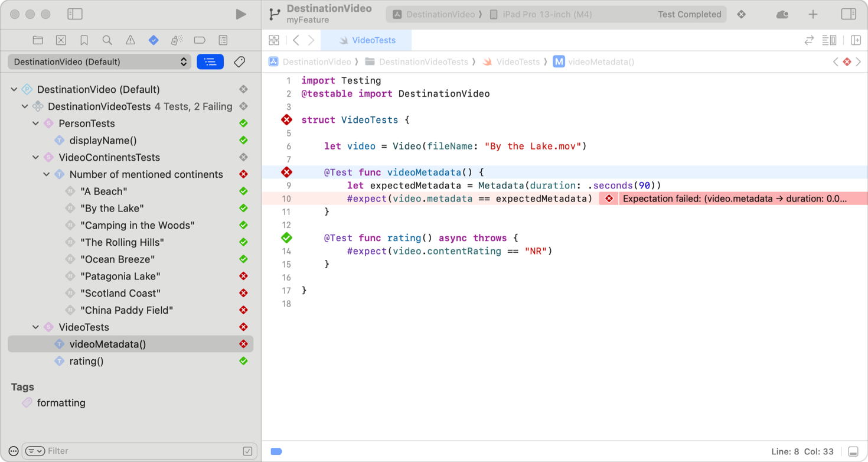This screenshot has height=462, width=868.
Task: Open the DestinationVideo (Default) test plan dropdown
Action: coord(99,62)
